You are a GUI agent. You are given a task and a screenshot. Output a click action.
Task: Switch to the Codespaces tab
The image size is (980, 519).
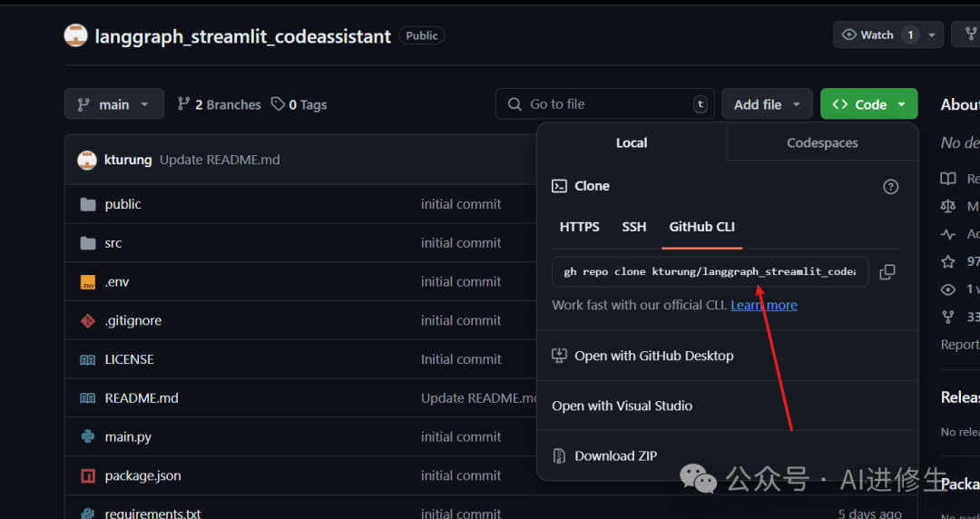coord(822,142)
